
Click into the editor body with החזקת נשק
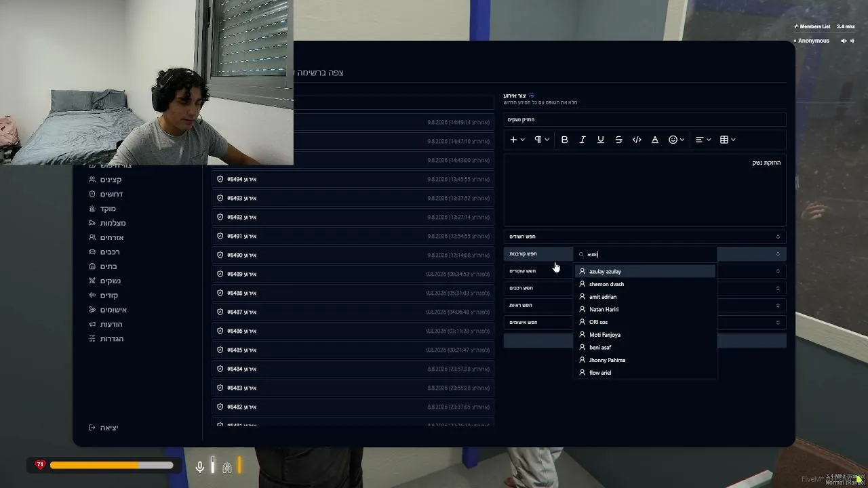tap(645, 190)
